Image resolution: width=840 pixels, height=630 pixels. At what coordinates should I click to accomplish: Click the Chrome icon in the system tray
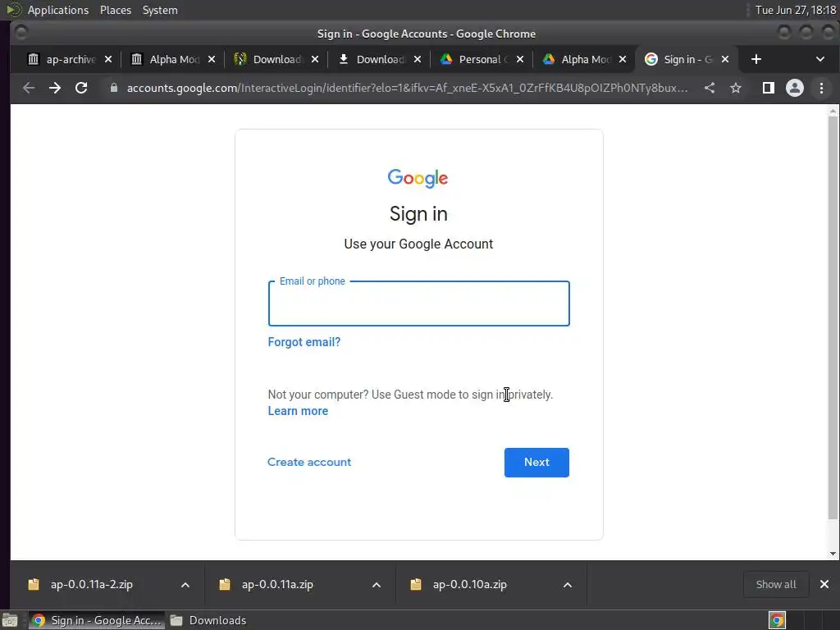(x=777, y=620)
